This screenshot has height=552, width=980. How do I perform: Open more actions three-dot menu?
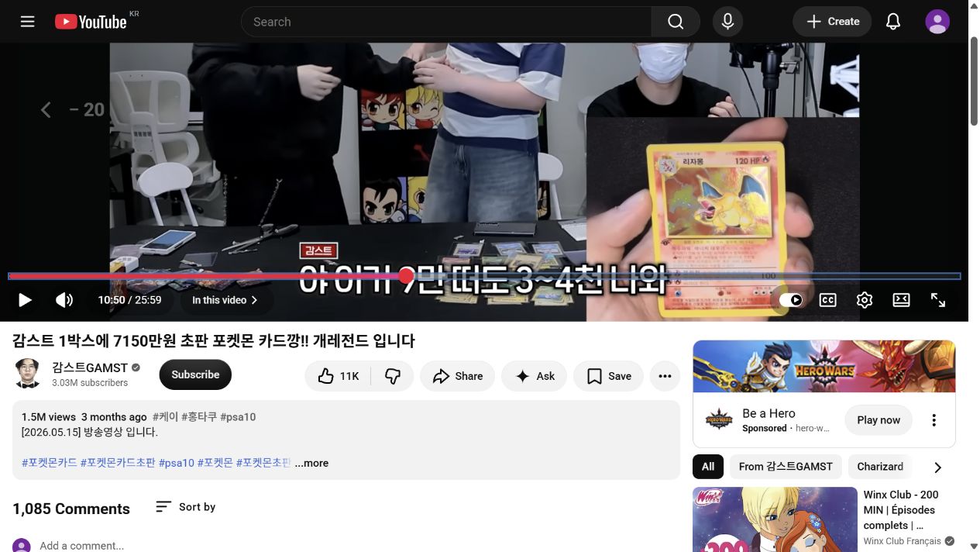tap(665, 376)
